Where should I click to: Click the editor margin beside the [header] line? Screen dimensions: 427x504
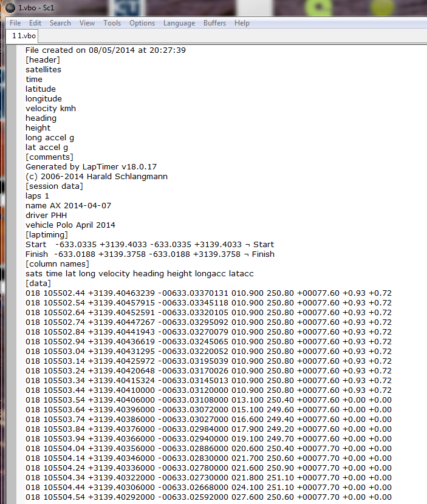(12, 60)
